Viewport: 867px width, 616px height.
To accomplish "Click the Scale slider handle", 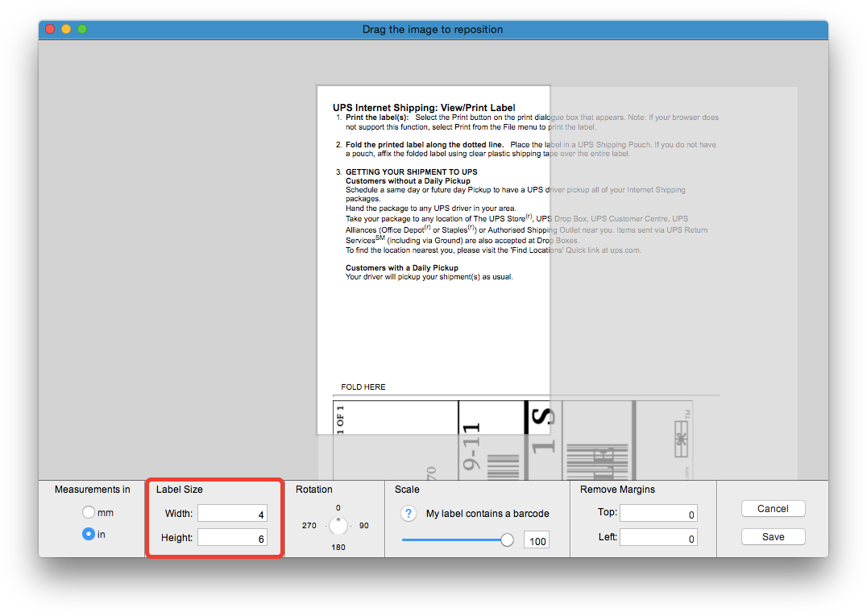I will click(x=507, y=540).
